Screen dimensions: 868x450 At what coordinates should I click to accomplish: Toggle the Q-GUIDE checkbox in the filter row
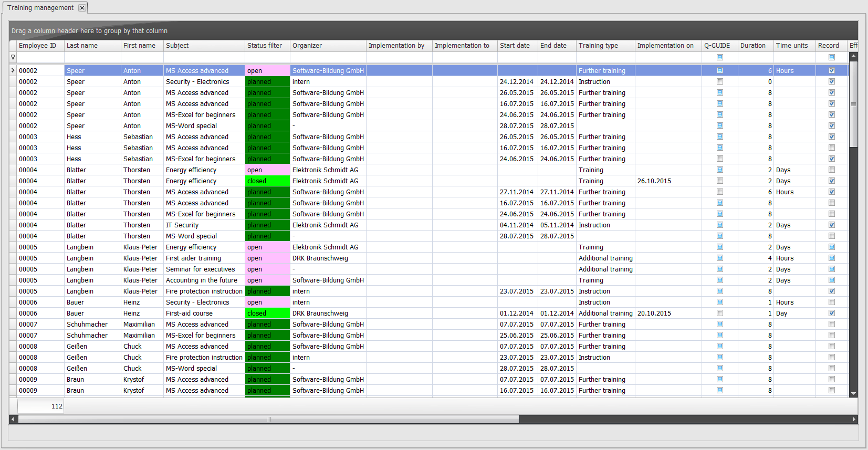pos(720,57)
